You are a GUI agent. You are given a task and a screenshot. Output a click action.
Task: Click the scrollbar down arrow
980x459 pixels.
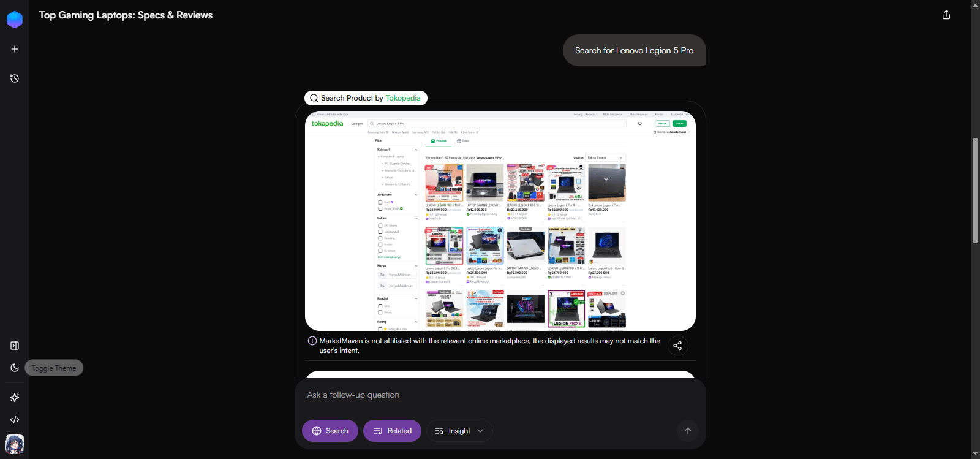pos(975,454)
